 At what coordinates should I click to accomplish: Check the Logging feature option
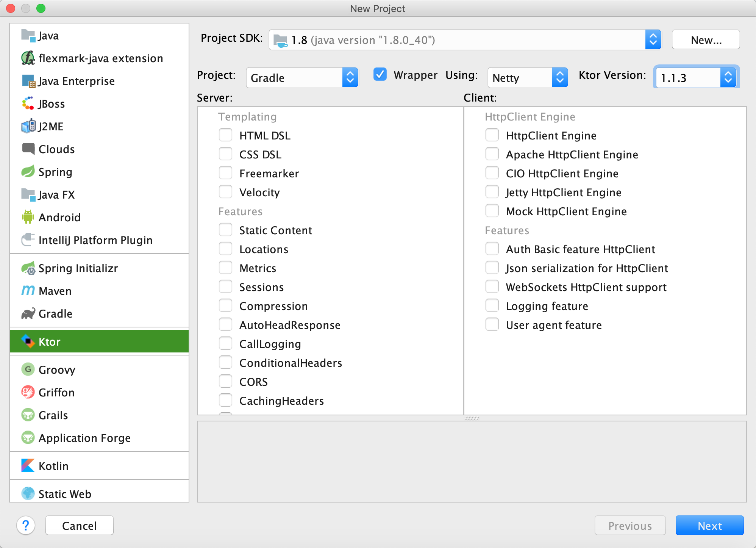point(492,305)
